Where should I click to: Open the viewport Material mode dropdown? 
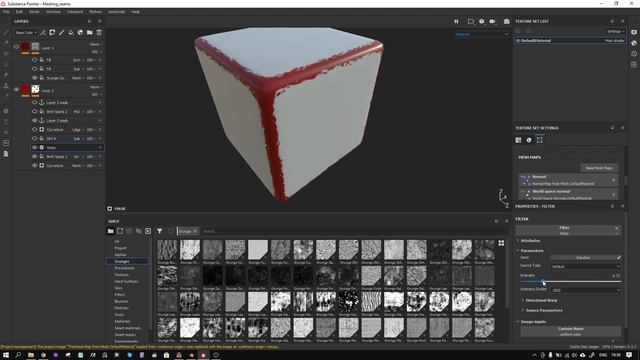click(482, 34)
